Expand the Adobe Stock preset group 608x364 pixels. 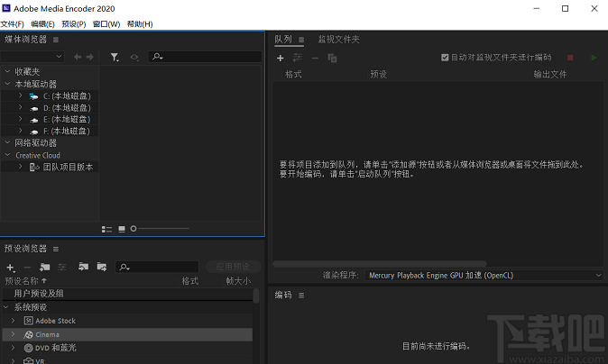13,321
